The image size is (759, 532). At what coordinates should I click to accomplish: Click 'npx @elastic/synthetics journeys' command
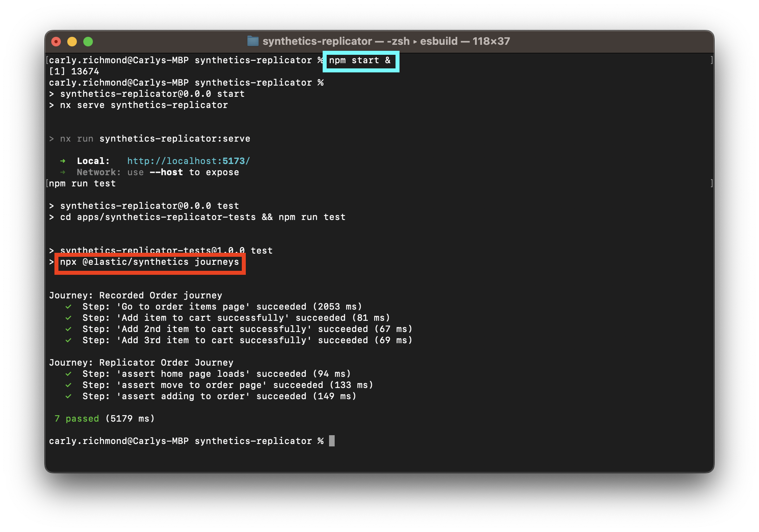(x=150, y=262)
